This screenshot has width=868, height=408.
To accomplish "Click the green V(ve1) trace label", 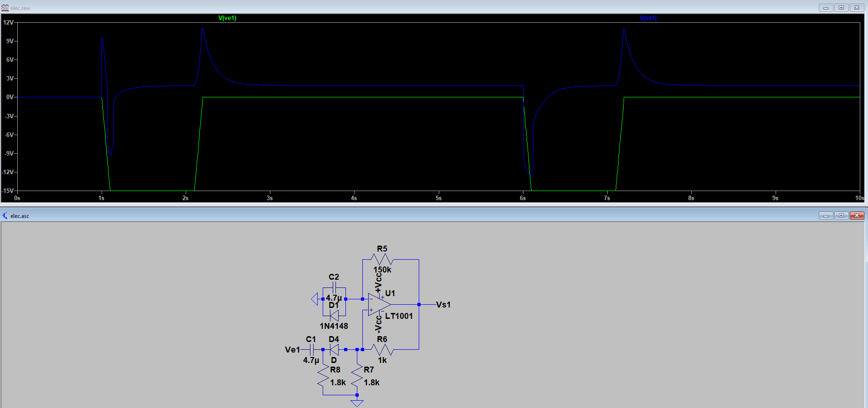I will 227,18.
